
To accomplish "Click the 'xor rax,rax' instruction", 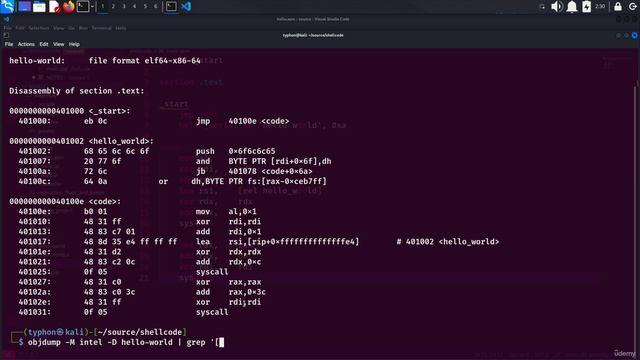I will (229, 282).
